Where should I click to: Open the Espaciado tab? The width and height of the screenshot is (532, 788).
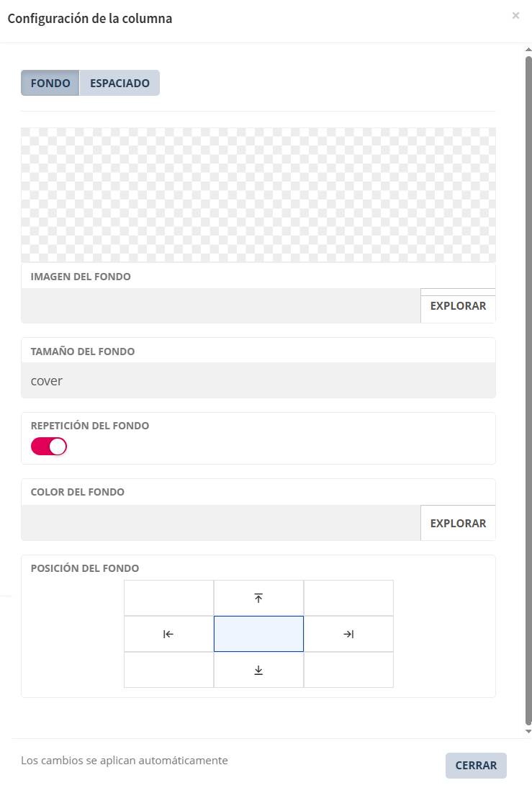tap(120, 83)
